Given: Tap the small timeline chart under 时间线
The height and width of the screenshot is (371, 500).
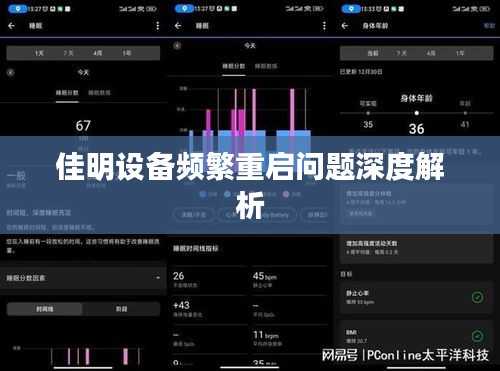Looking at the screenshot, I should (80, 356).
